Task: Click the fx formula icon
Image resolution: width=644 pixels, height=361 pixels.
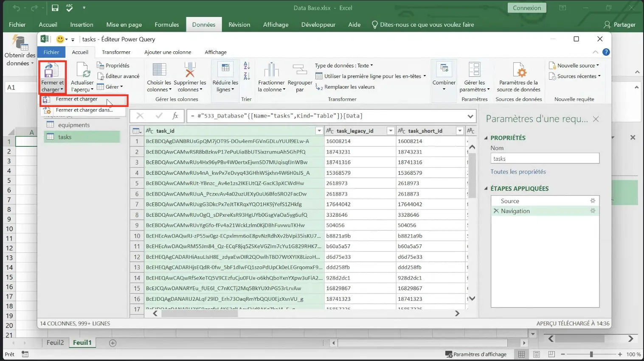Action: (175, 116)
